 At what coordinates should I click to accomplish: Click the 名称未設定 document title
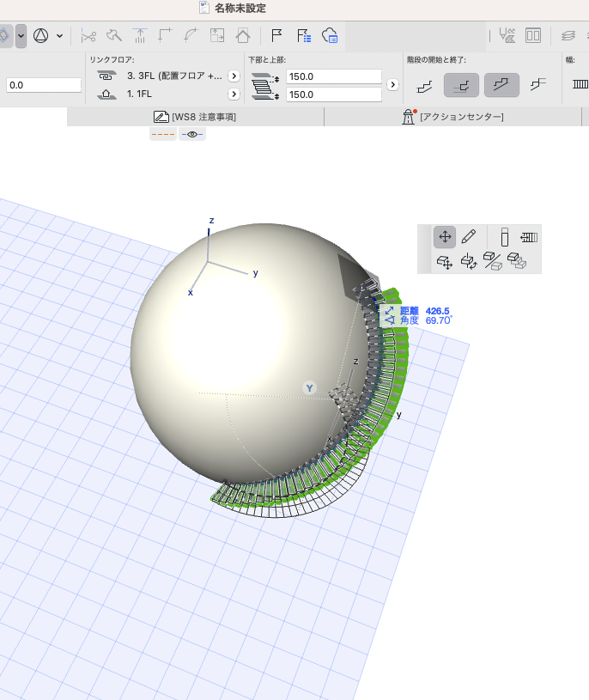(x=240, y=8)
